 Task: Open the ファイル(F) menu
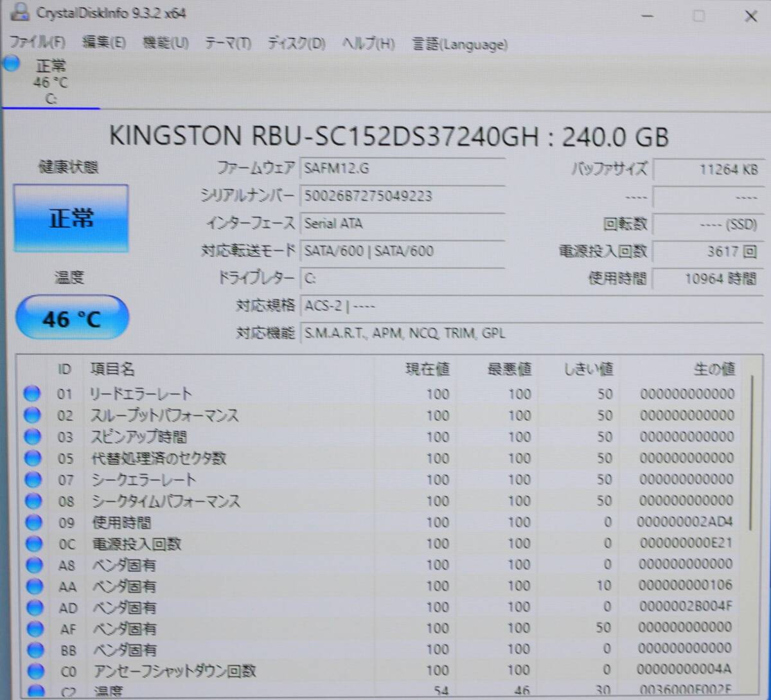click(x=37, y=43)
